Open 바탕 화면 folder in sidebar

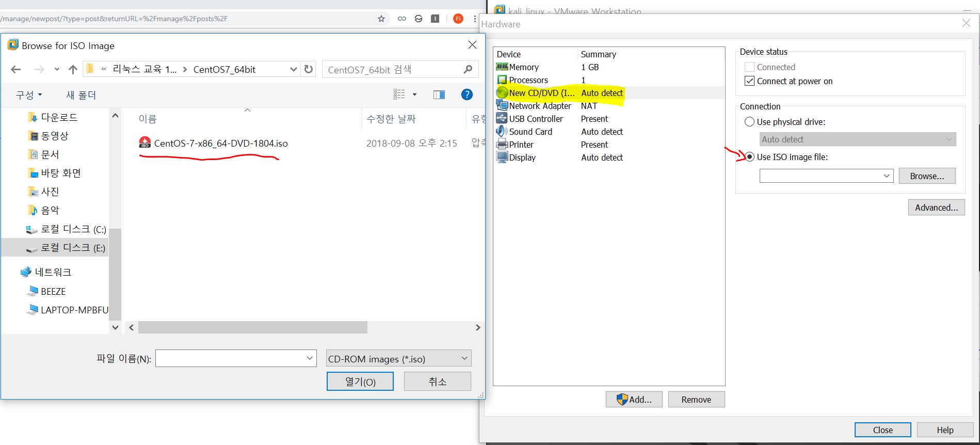click(54, 173)
